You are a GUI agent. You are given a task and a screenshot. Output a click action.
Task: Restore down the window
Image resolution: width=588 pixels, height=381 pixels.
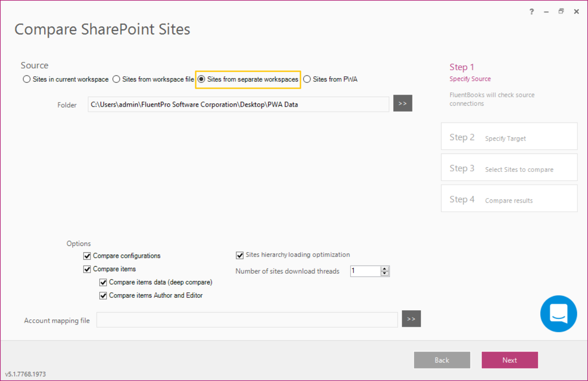(x=561, y=12)
